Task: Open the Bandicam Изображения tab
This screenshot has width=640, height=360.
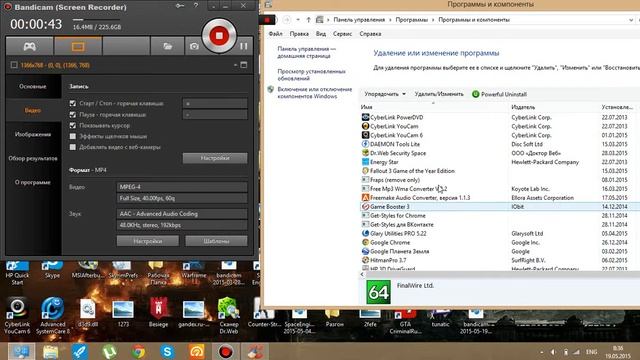Action: coord(33,134)
